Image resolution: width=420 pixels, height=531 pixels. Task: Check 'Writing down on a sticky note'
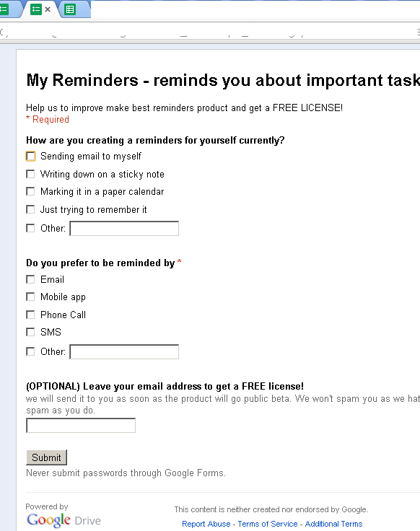click(30, 174)
